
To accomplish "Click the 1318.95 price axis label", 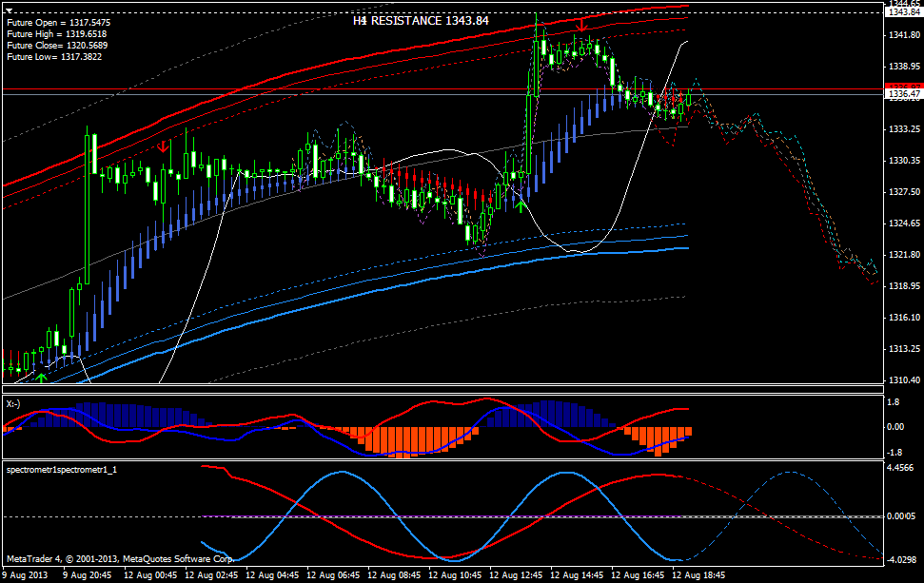I will point(904,286).
